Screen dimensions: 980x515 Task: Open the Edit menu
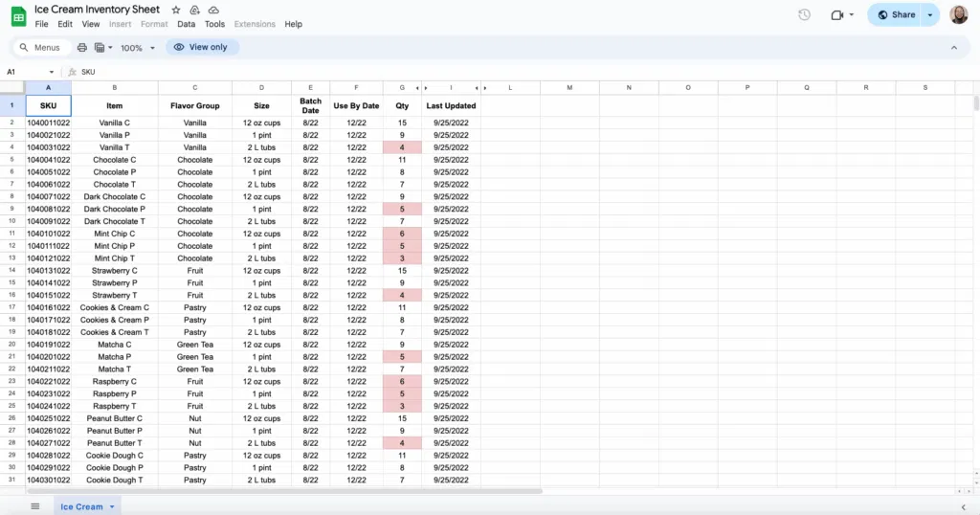(65, 24)
